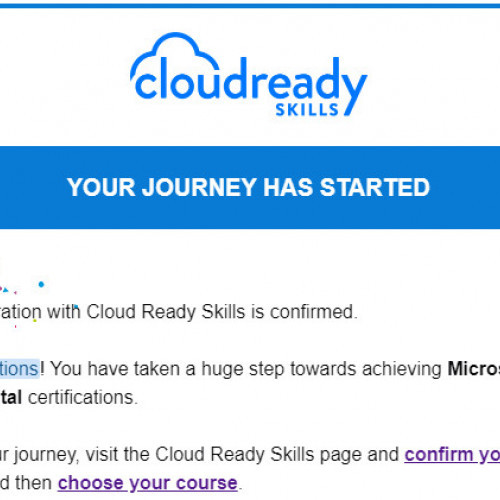Open the 'confirm yo...' link
Image resolution: width=500 pixels, height=500 pixels.
click(452, 454)
